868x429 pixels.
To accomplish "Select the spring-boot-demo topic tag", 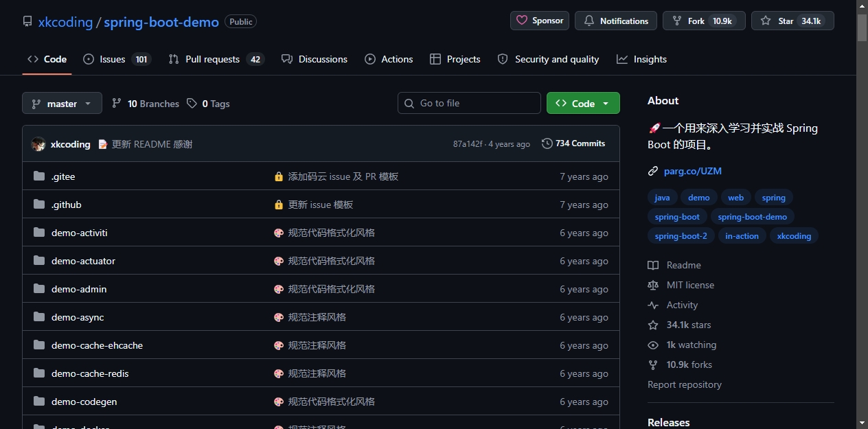I will click(753, 217).
